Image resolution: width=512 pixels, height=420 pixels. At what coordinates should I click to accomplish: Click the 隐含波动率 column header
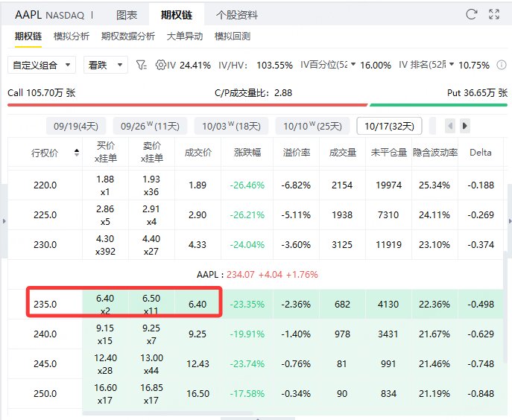tap(435, 153)
